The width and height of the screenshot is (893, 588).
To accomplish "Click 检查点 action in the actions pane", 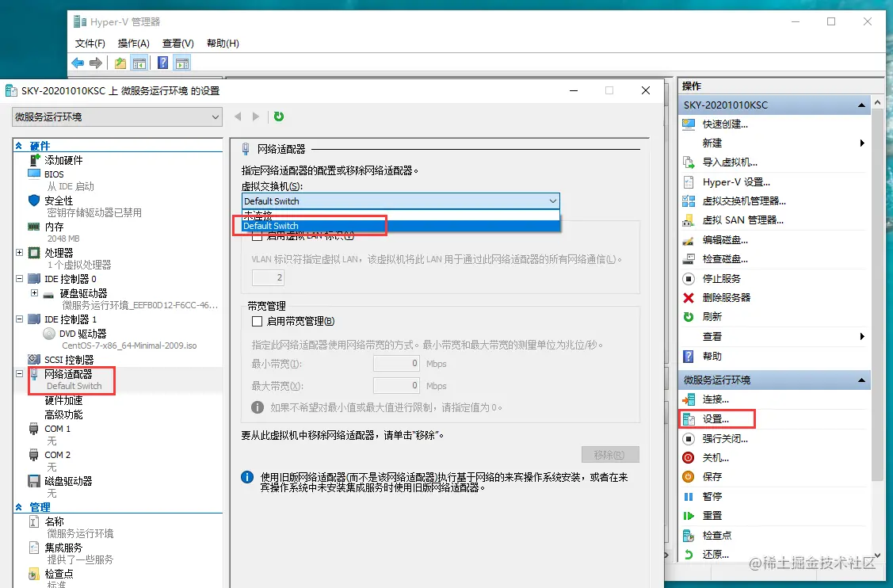I will pyautogui.click(x=716, y=536).
